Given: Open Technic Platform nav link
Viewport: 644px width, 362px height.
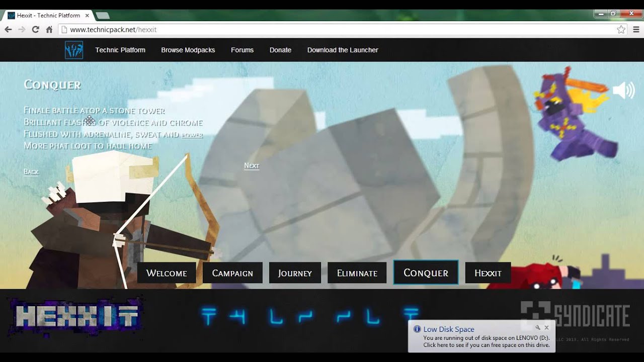Looking at the screenshot, I should [120, 50].
